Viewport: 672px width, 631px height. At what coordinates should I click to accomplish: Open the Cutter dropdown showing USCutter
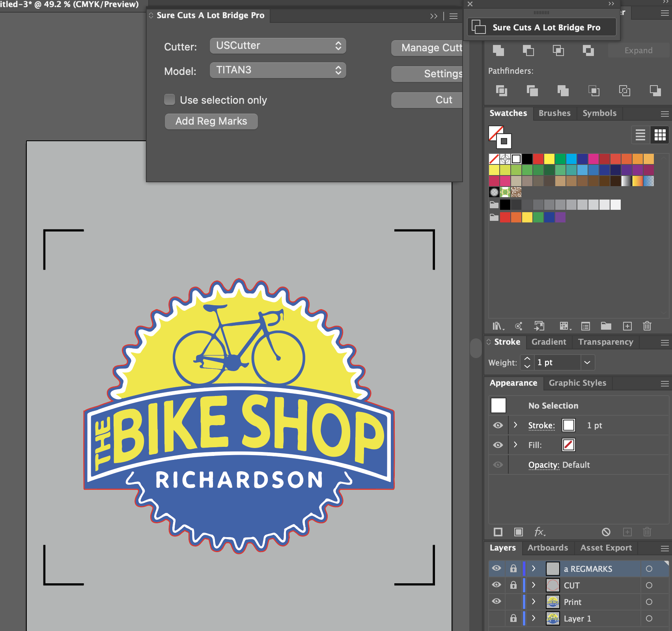pyautogui.click(x=278, y=46)
